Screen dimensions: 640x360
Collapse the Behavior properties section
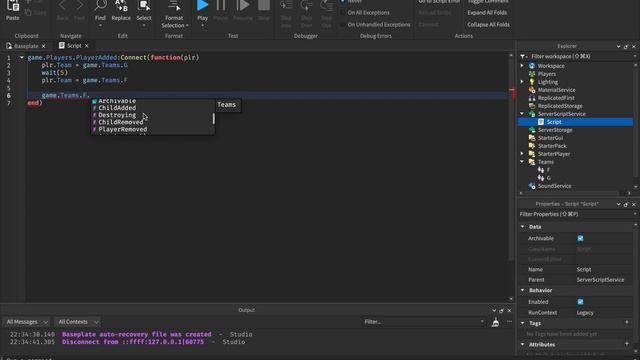[523, 290]
